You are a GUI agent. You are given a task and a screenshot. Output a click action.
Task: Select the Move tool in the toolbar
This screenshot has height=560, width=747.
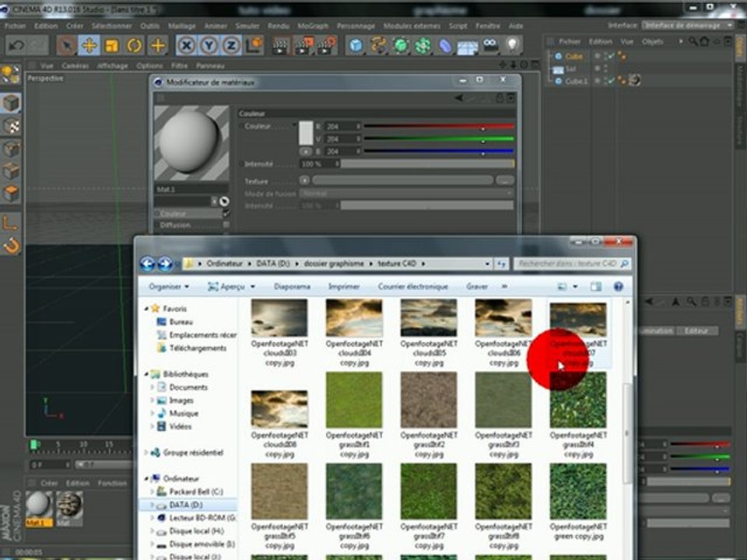(89, 46)
